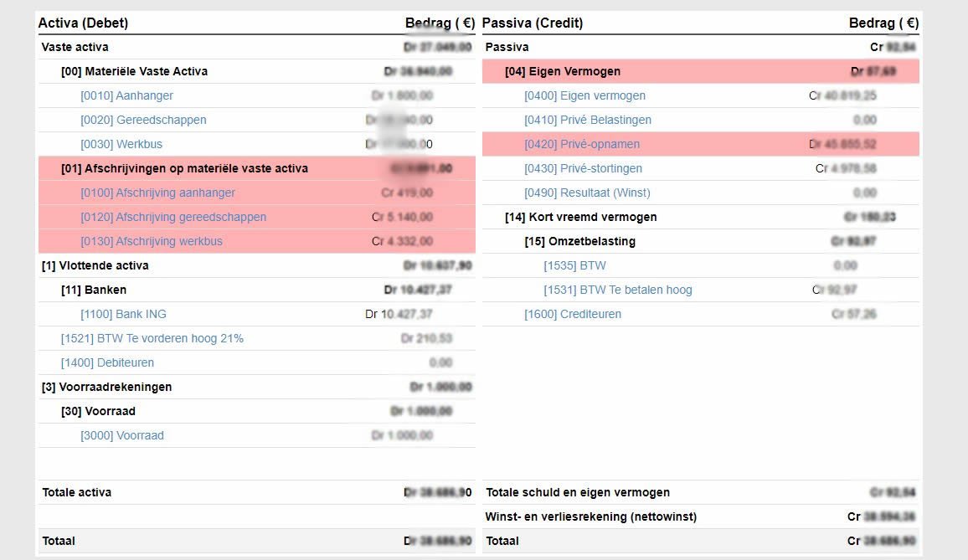
Task: Open 0410 Privé Belastingen account
Action: click(588, 120)
